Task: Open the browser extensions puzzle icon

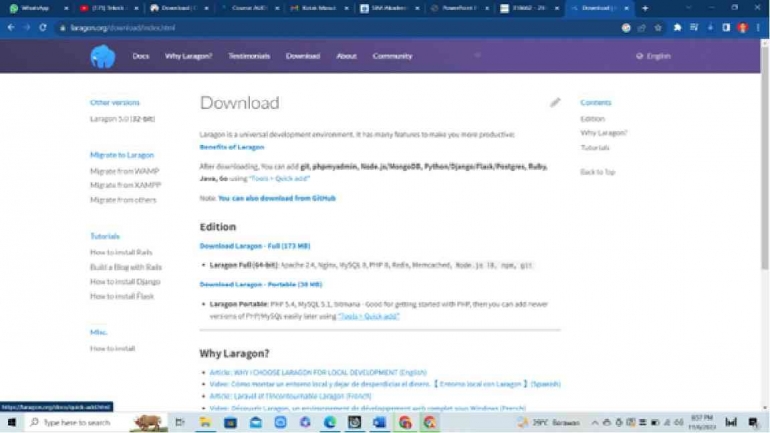Action: click(x=677, y=27)
